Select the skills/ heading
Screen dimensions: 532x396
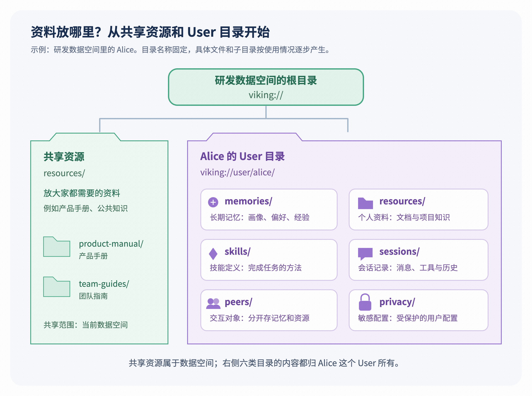(237, 252)
